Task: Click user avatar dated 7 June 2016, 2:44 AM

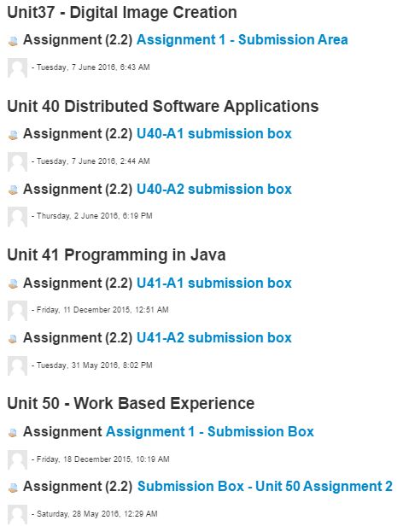Action: [x=18, y=162]
